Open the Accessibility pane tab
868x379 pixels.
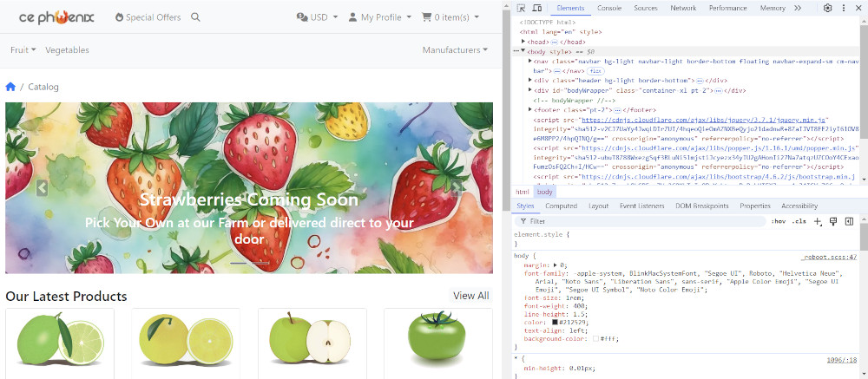pyautogui.click(x=799, y=206)
